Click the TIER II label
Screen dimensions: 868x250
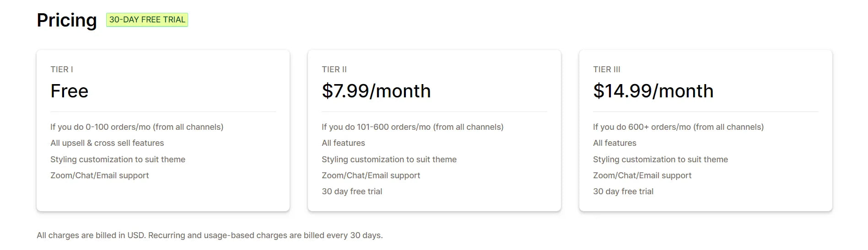[x=334, y=69]
